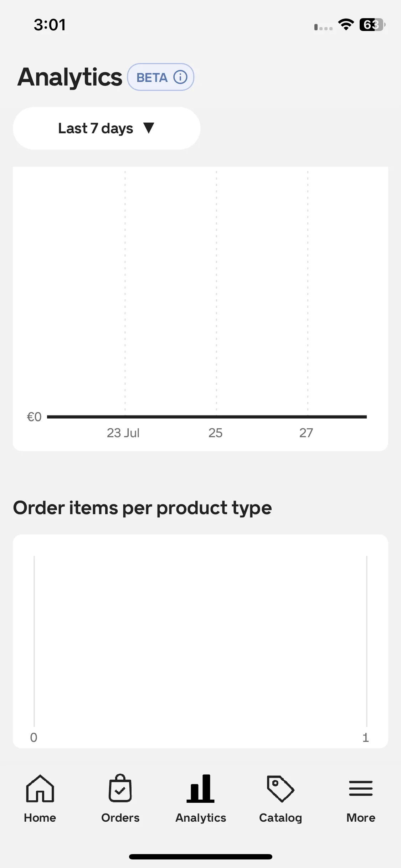401x868 pixels.
Task: Select the Analytics bar chart icon
Action: click(x=200, y=788)
